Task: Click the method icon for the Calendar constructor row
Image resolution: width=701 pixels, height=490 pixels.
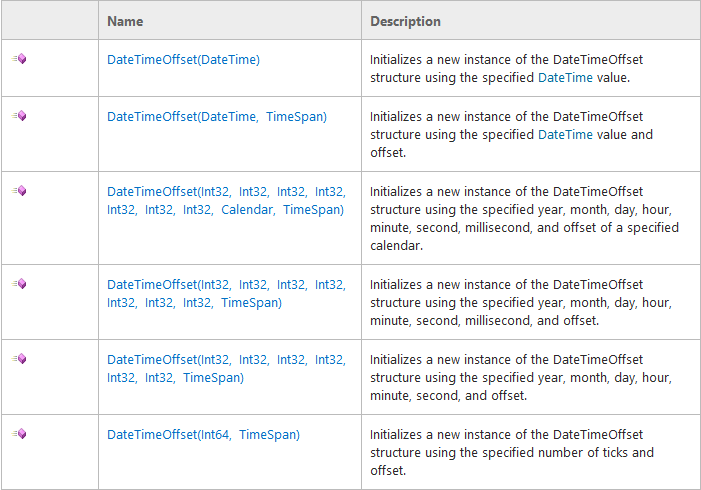Action: tap(19, 191)
